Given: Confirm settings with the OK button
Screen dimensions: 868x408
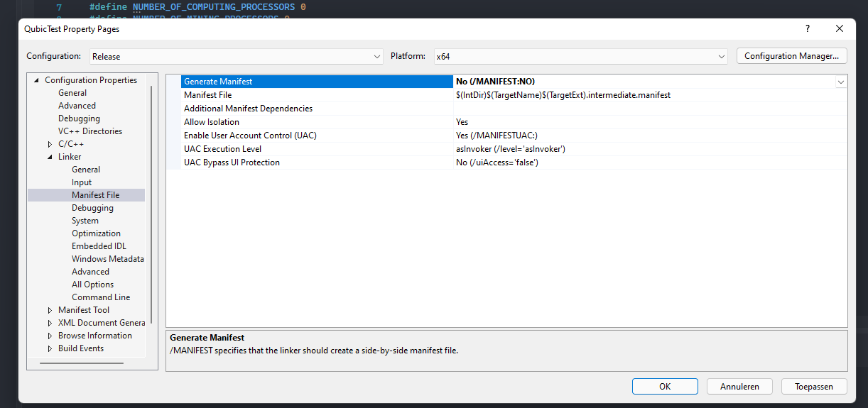Looking at the screenshot, I should [665, 387].
